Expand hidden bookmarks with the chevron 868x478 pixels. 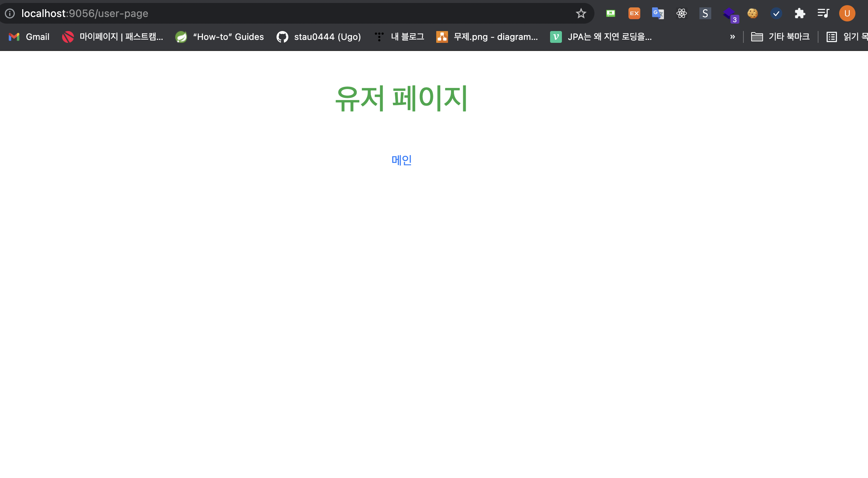(x=732, y=37)
